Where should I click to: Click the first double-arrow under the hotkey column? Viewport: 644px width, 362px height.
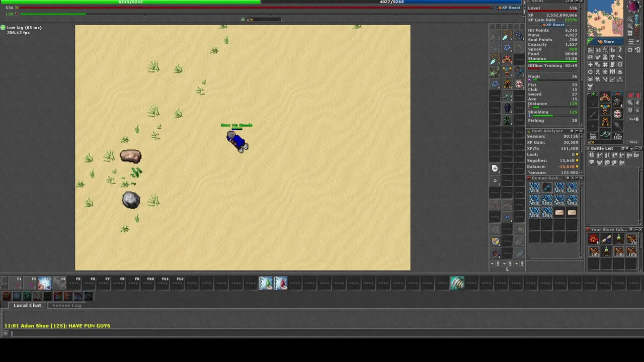pyautogui.click(x=498, y=263)
